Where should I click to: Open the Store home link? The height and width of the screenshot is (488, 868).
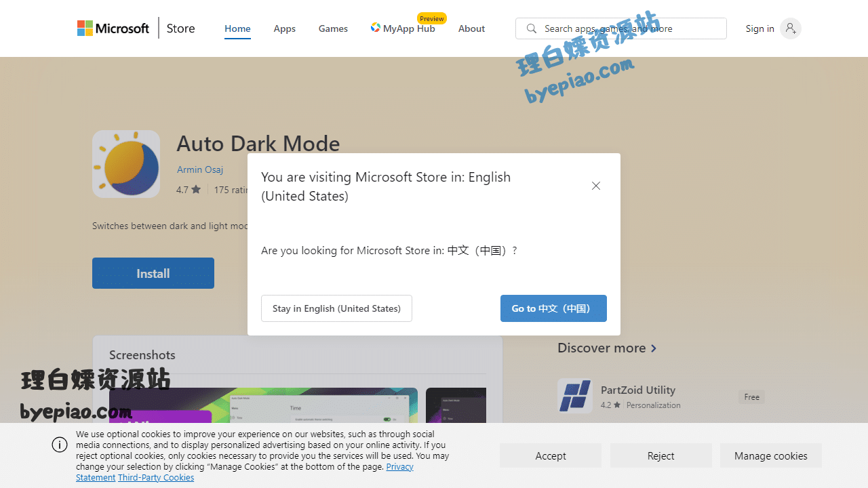tap(180, 28)
